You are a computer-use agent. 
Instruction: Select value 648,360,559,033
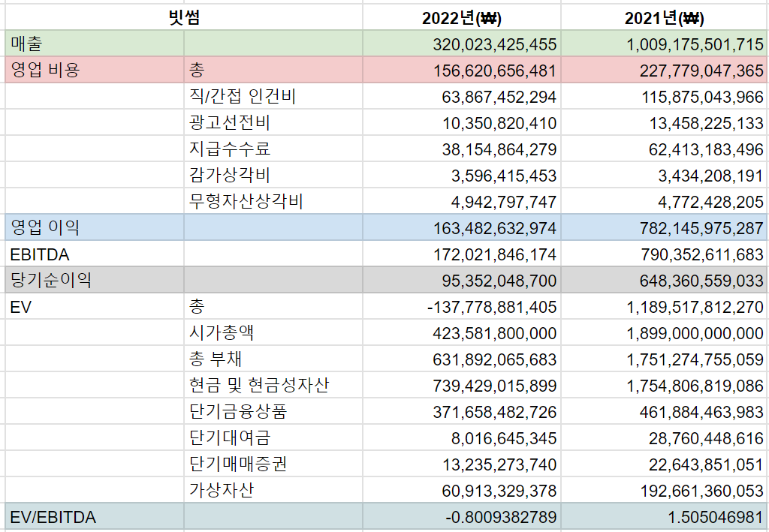701,281
